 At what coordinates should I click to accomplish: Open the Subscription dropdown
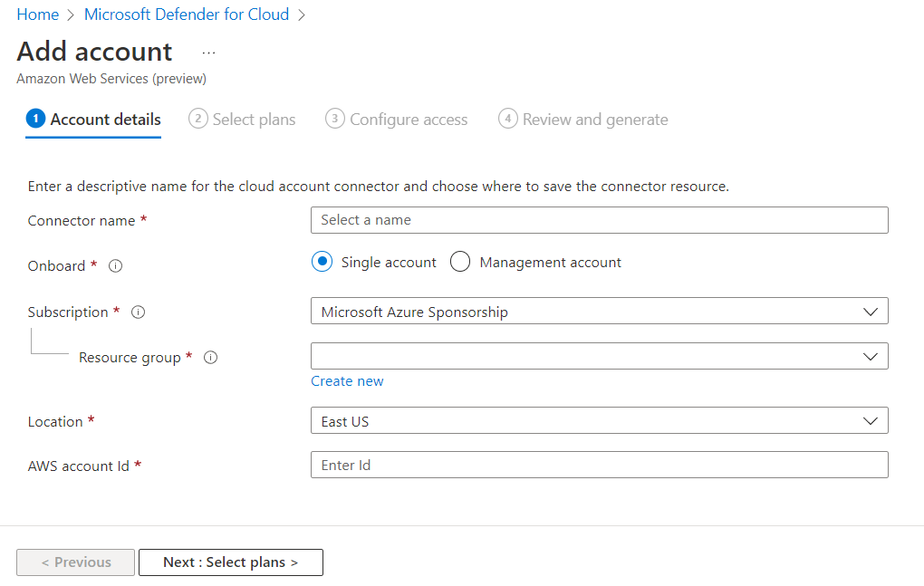600,311
